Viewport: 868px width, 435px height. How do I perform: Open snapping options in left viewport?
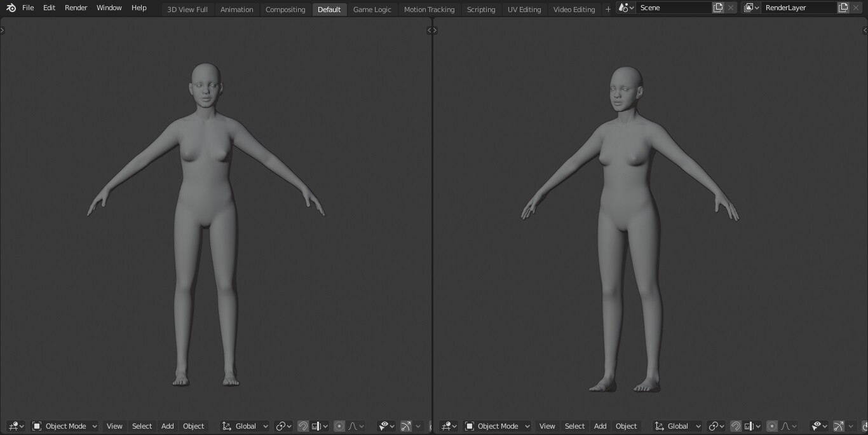coord(320,426)
